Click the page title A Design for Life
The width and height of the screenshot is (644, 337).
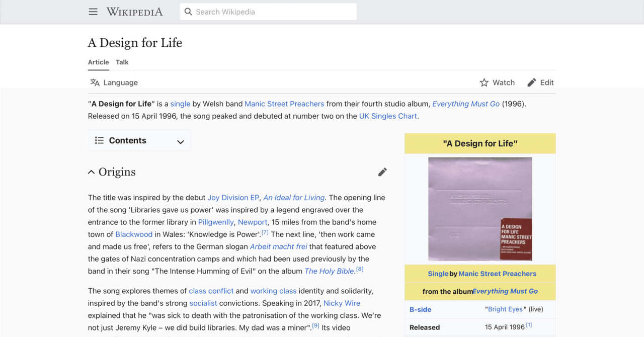(135, 43)
